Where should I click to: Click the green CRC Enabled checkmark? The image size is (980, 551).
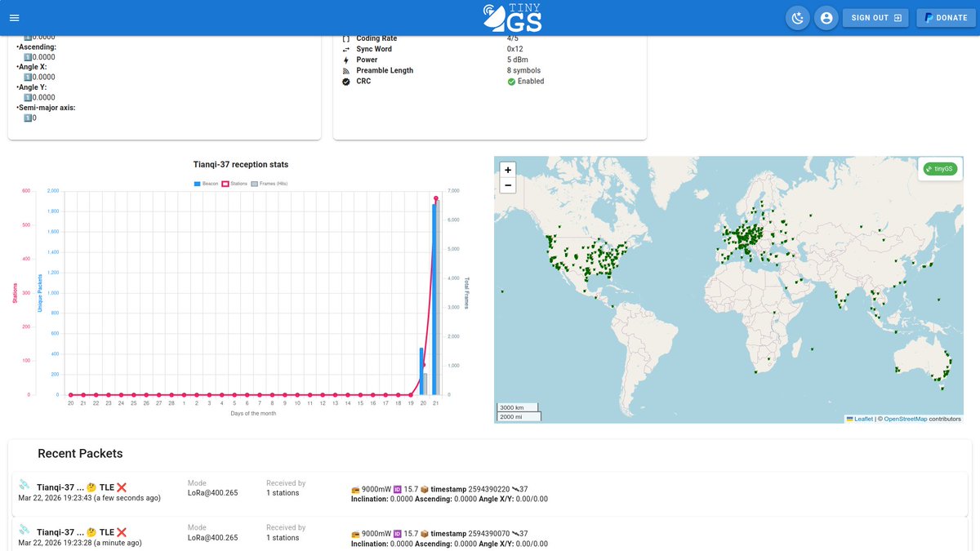pyautogui.click(x=511, y=82)
